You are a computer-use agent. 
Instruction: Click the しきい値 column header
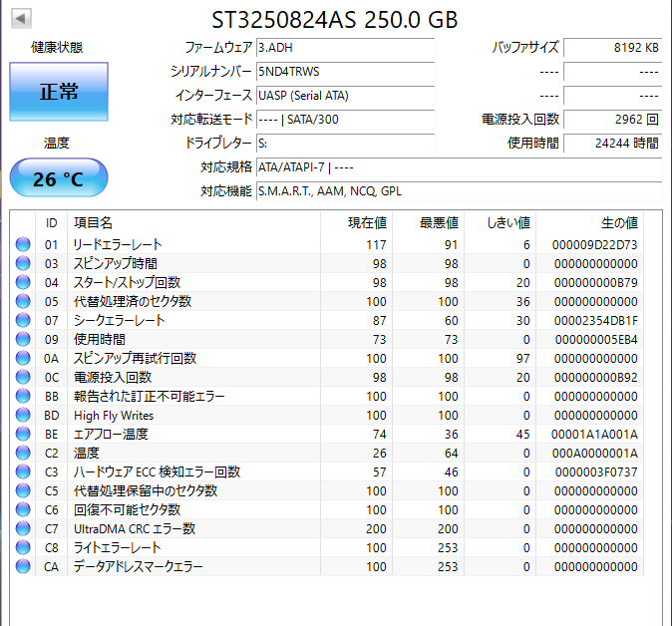coord(501,223)
